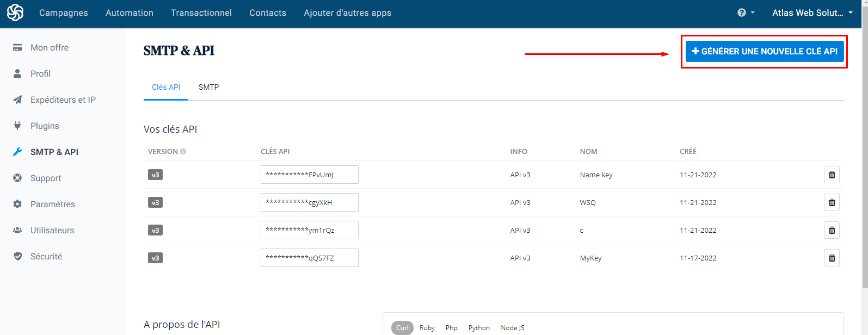Click Générer une nouvelle clé API button

click(765, 51)
